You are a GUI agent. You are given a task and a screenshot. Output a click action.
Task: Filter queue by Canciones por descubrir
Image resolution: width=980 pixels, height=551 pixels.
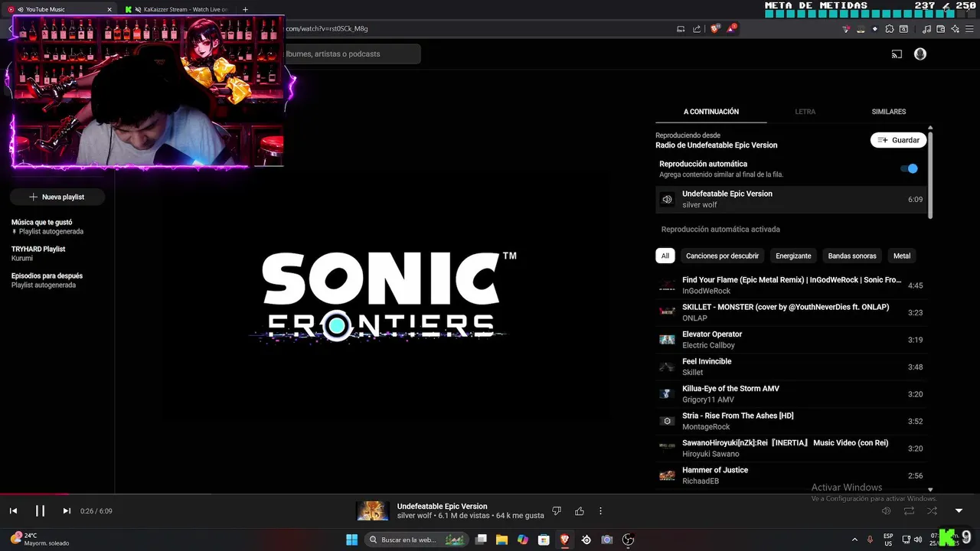pos(722,256)
